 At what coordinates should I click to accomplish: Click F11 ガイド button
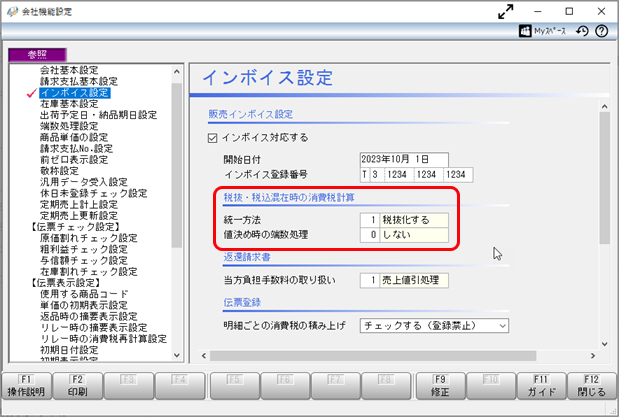tap(541, 386)
